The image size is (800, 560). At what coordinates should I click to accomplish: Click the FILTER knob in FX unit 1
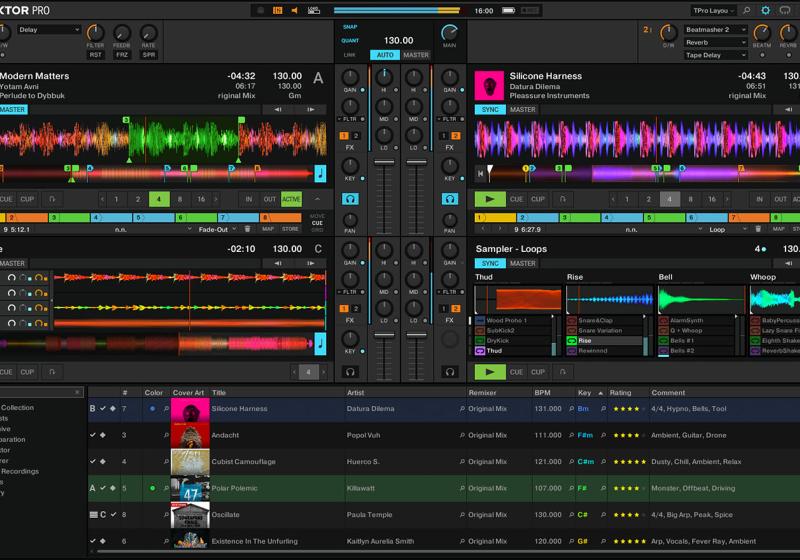pyautogui.click(x=95, y=33)
